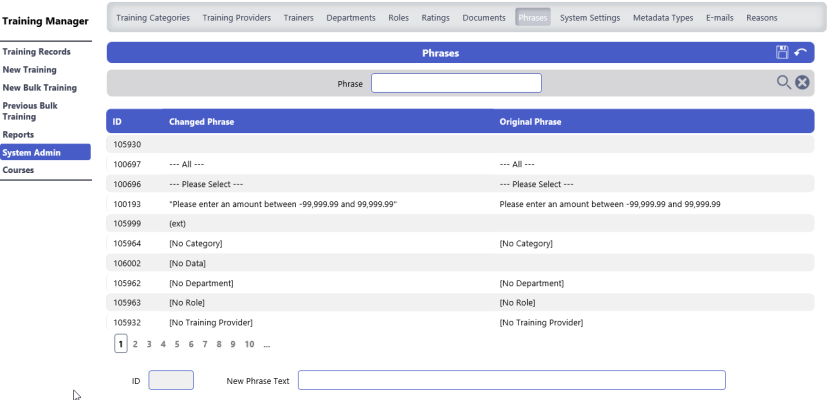Open the Roles tab
Screen dimensions: 830x400
(399, 17)
